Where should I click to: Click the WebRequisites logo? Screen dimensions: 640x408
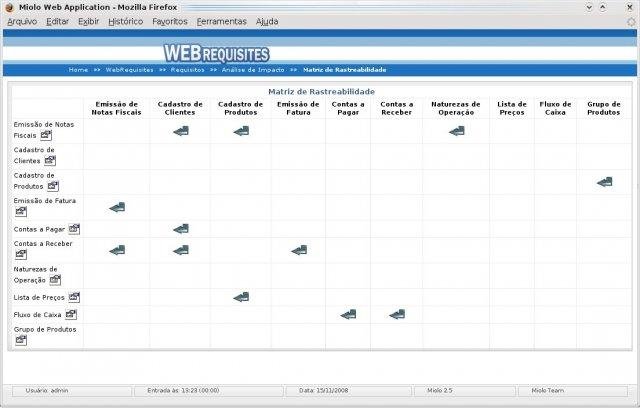pyautogui.click(x=216, y=53)
